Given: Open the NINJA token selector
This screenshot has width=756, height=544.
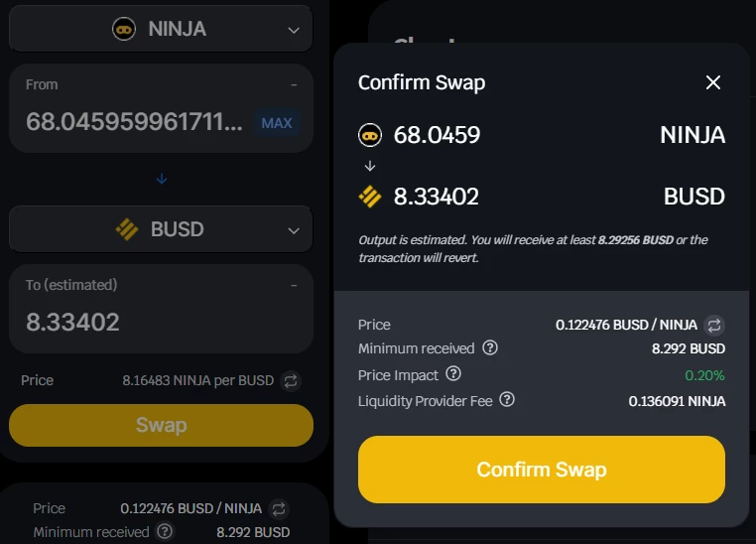Looking at the screenshot, I should tap(161, 29).
